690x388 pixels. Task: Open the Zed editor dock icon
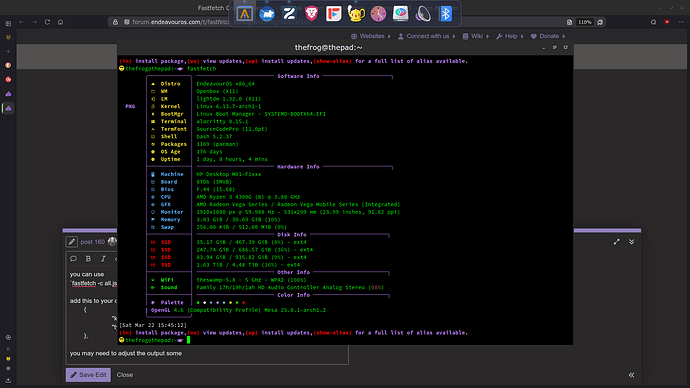click(x=289, y=14)
